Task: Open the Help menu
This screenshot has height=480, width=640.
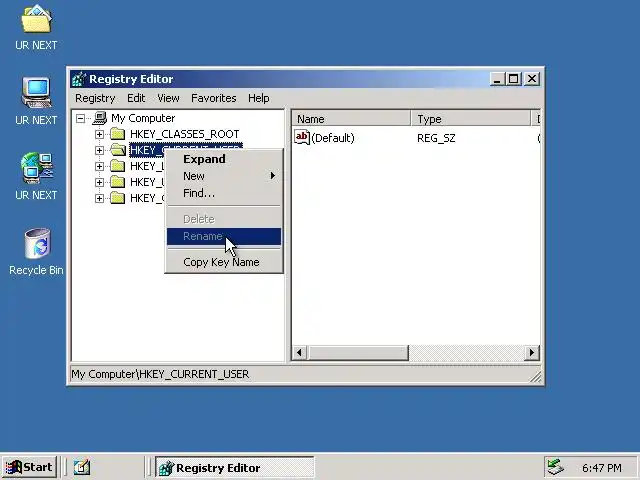Action: (258, 98)
